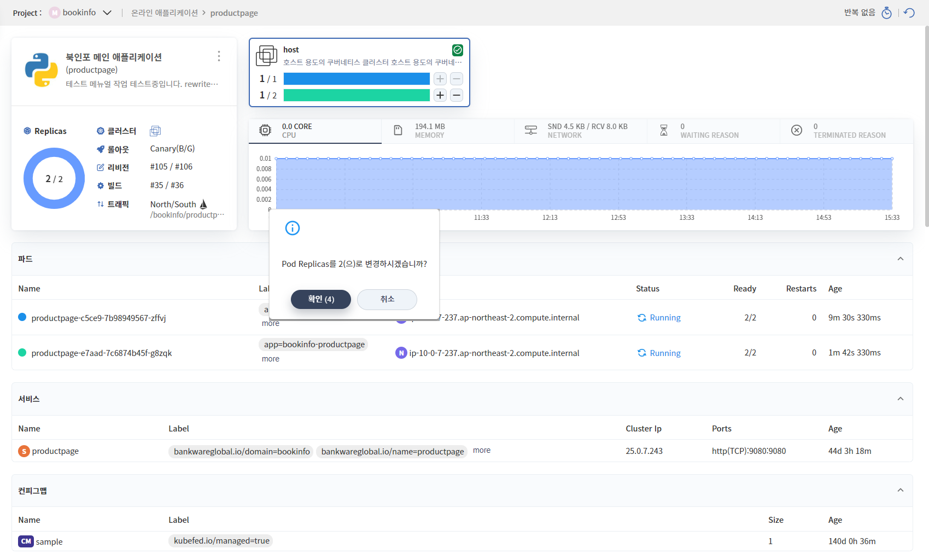Click the CM configmap icon
This screenshot has height=560, width=929.
26,541
